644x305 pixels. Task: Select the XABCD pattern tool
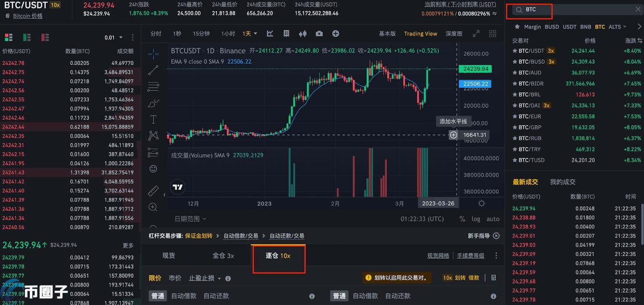[x=153, y=135]
